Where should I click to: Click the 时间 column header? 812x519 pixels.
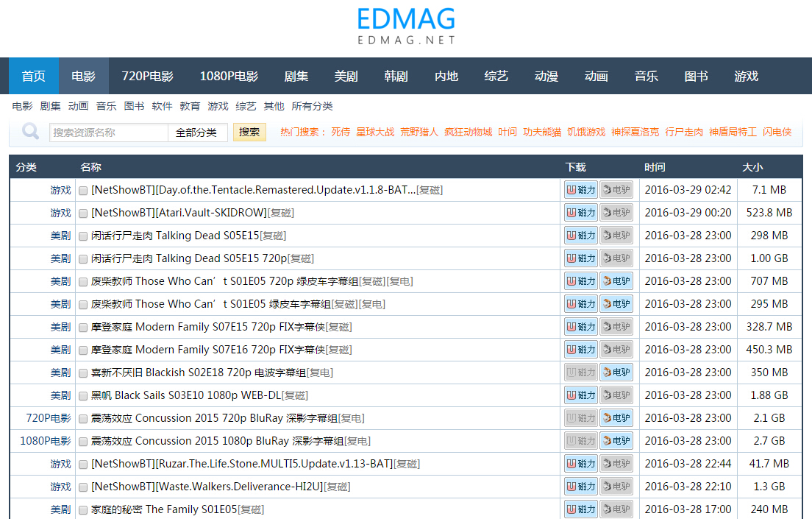click(654, 167)
